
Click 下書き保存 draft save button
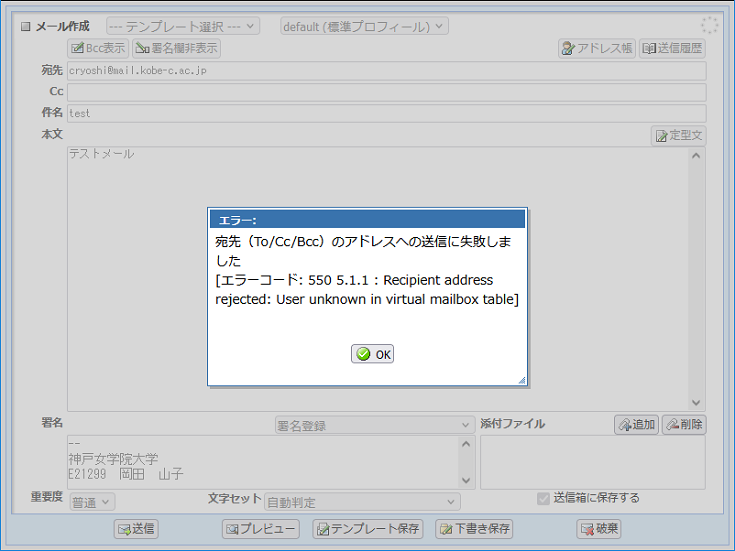(474, 529)
